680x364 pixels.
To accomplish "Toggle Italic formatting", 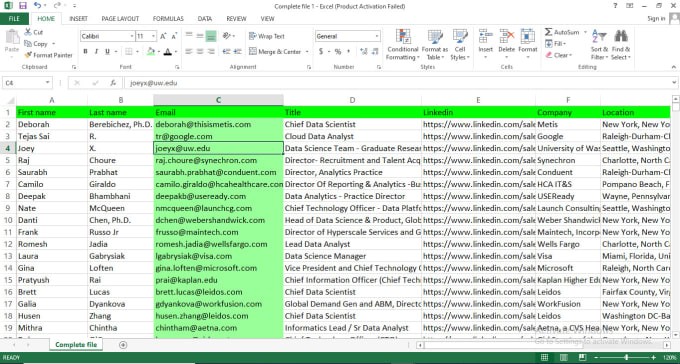I will click(x=96, y=52).
